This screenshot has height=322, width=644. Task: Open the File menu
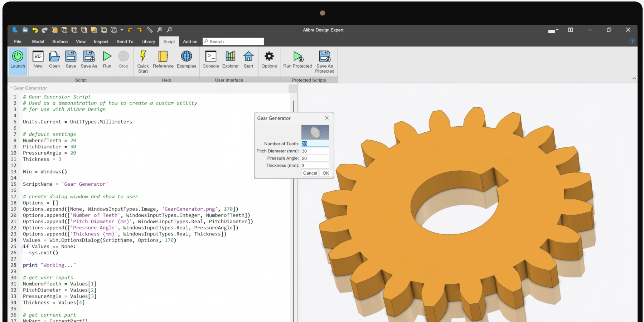(x=18, y=42)
